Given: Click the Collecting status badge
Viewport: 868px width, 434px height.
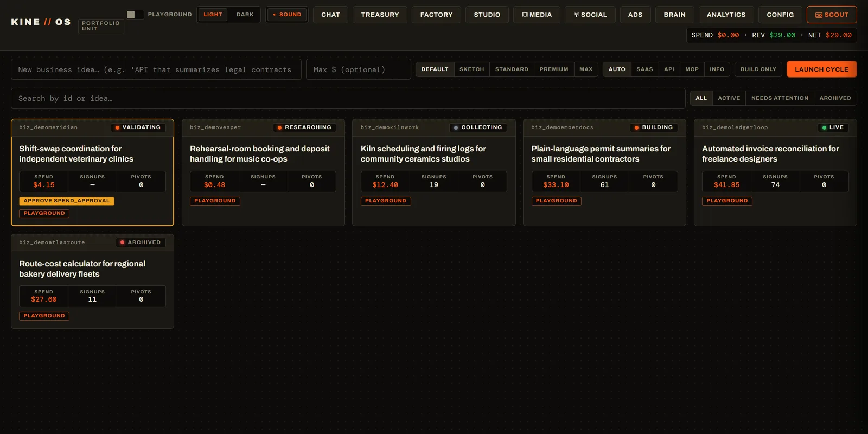Looking at the screenshot, I should tap(478, 127).
